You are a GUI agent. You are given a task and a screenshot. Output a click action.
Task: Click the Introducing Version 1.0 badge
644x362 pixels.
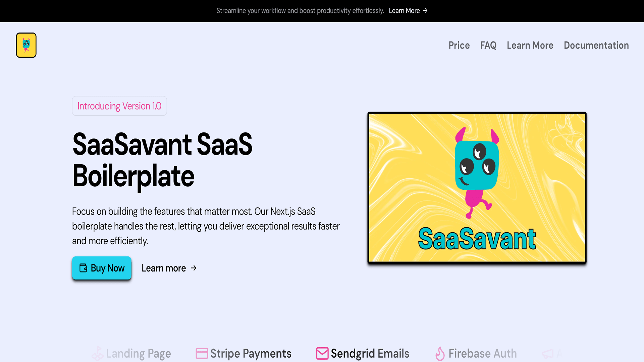click(119, 105)
